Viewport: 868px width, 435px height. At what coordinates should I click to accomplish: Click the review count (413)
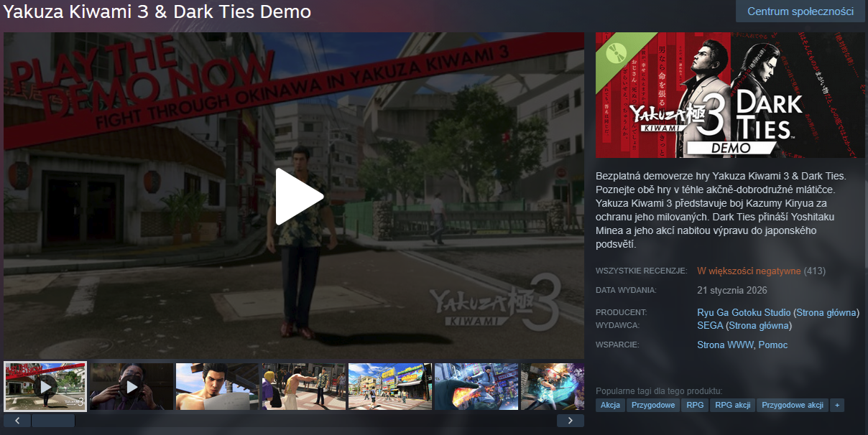pyautogui.click(x=815, y=271)
